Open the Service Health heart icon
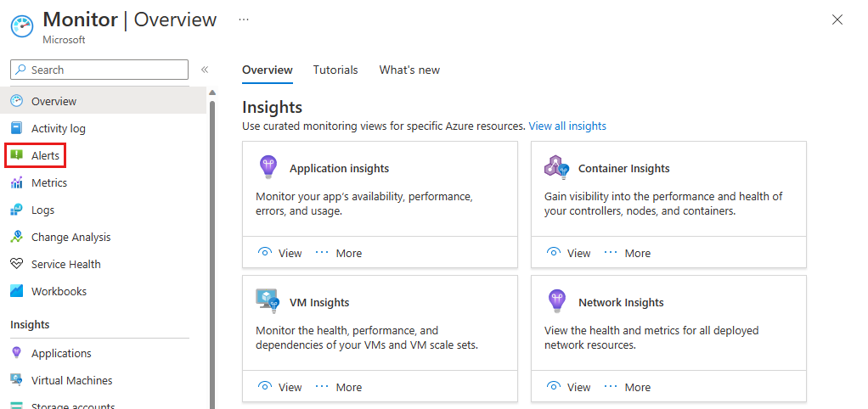The image size is (868, 409). pos(17,264)
